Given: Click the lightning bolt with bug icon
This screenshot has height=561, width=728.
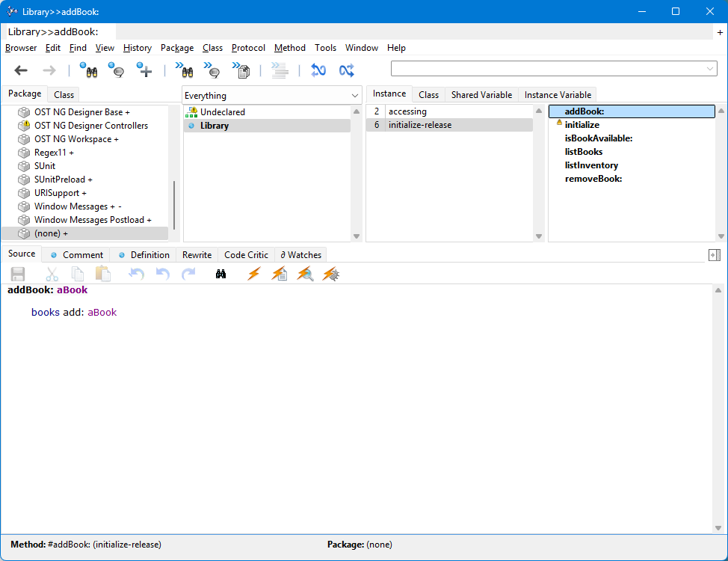Looking at the screenshot, I should tap(331, 274).
